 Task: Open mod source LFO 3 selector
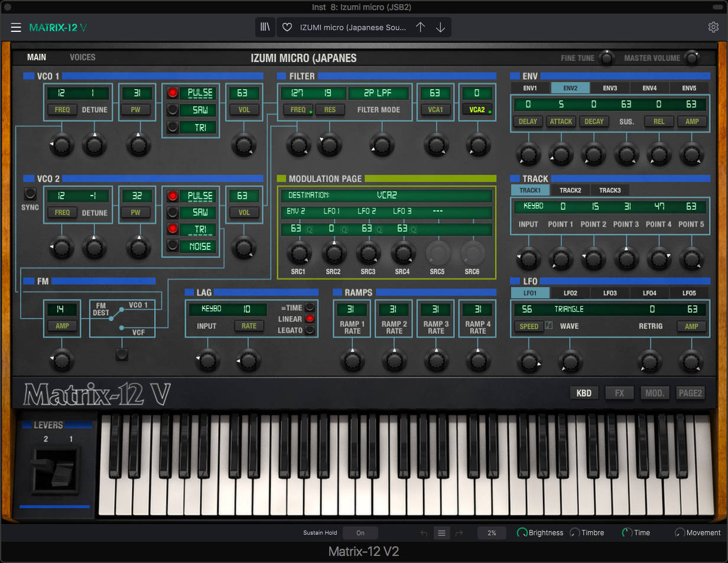(401, 211)
